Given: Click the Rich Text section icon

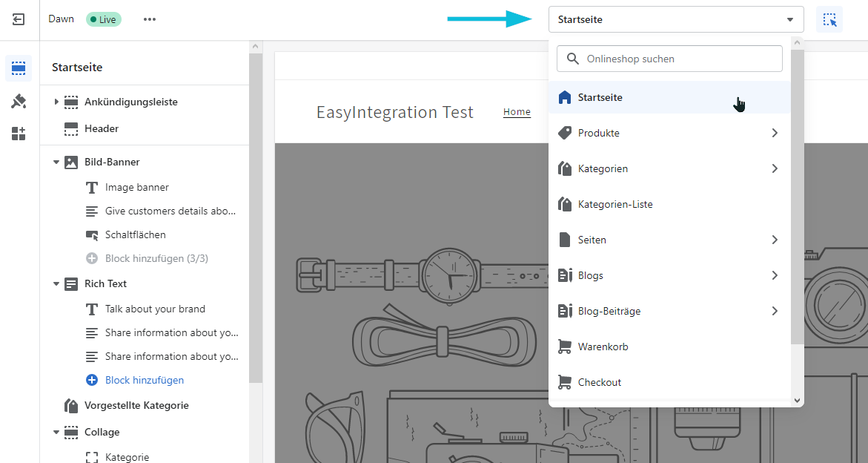Looking at the screenshot, I should point(71,284).
